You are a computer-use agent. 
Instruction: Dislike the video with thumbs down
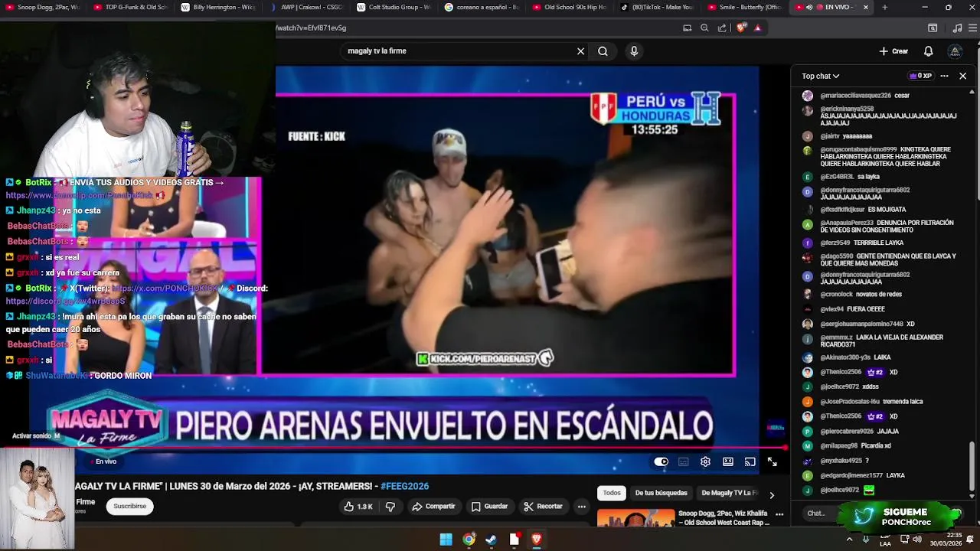pos(390,507)
